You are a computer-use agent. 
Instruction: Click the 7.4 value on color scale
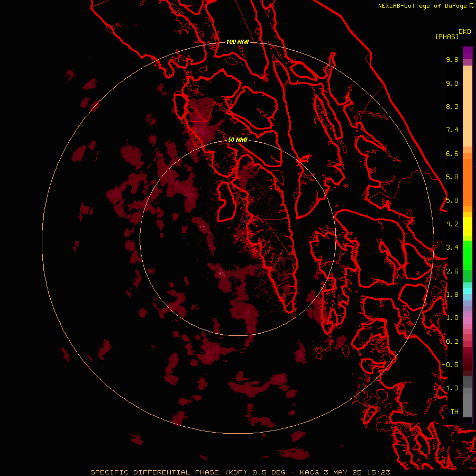(452, 130)
